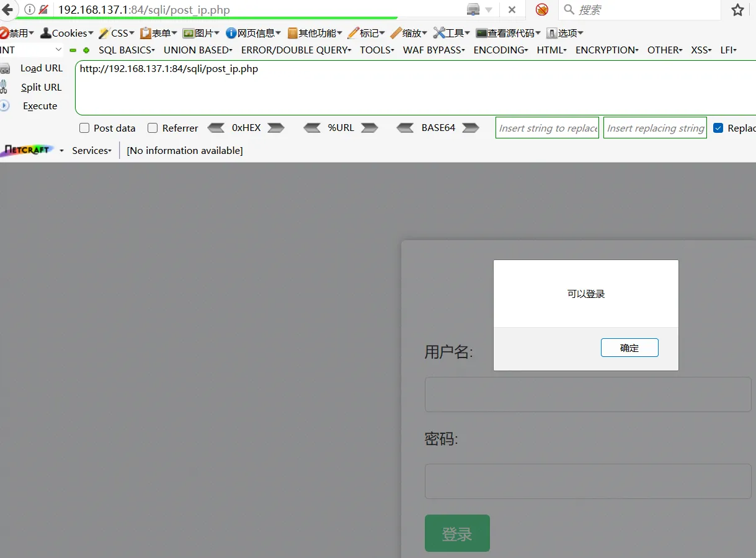Click the green HackBar plus icon
756x558 pixels.
click(x=86, y=50)
